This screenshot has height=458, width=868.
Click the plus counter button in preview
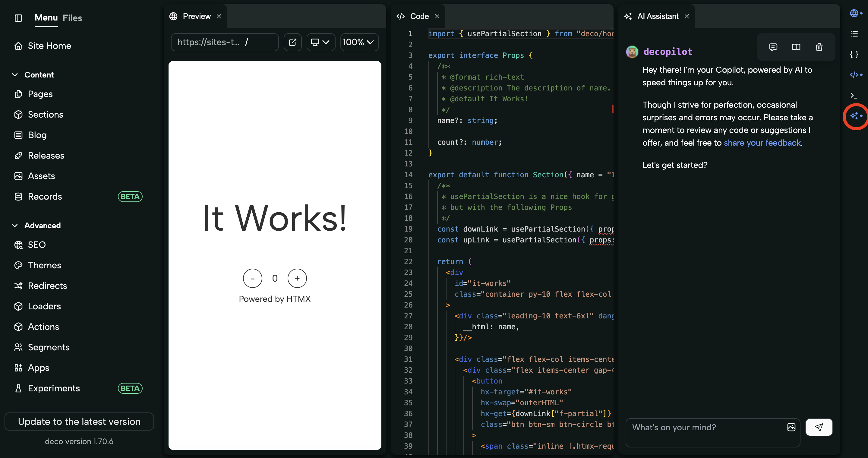tap(297, 278)
